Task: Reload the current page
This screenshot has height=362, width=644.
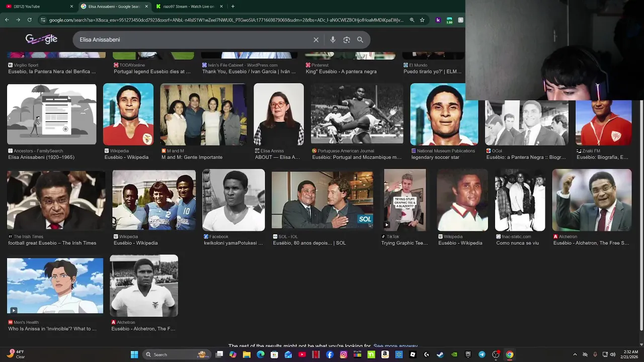Action: [30, 20]
